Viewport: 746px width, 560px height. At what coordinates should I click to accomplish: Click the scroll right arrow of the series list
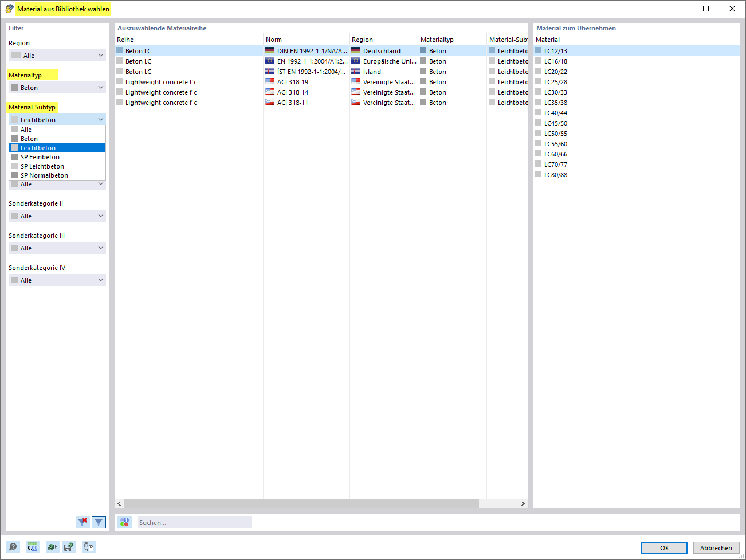click(x=523, y=503)
